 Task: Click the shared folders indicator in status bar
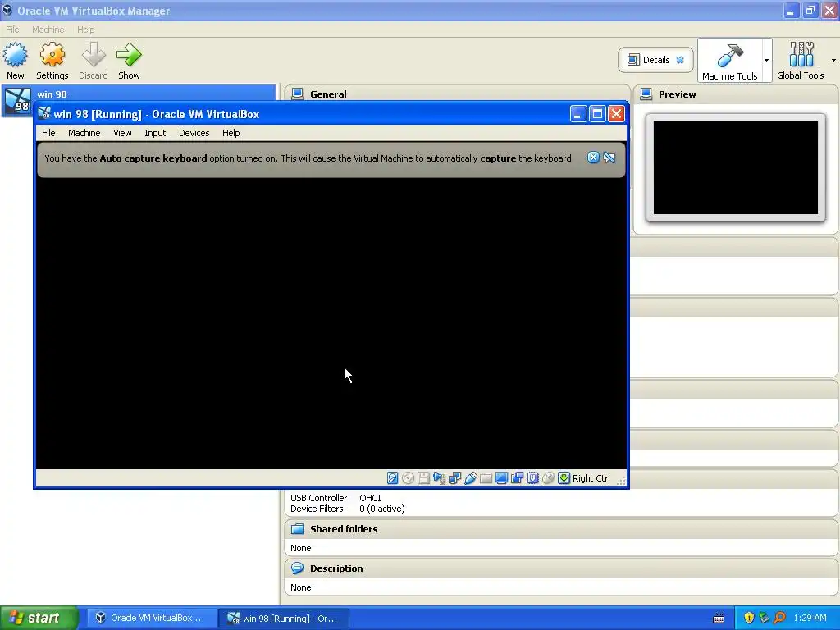click(486, 478)
